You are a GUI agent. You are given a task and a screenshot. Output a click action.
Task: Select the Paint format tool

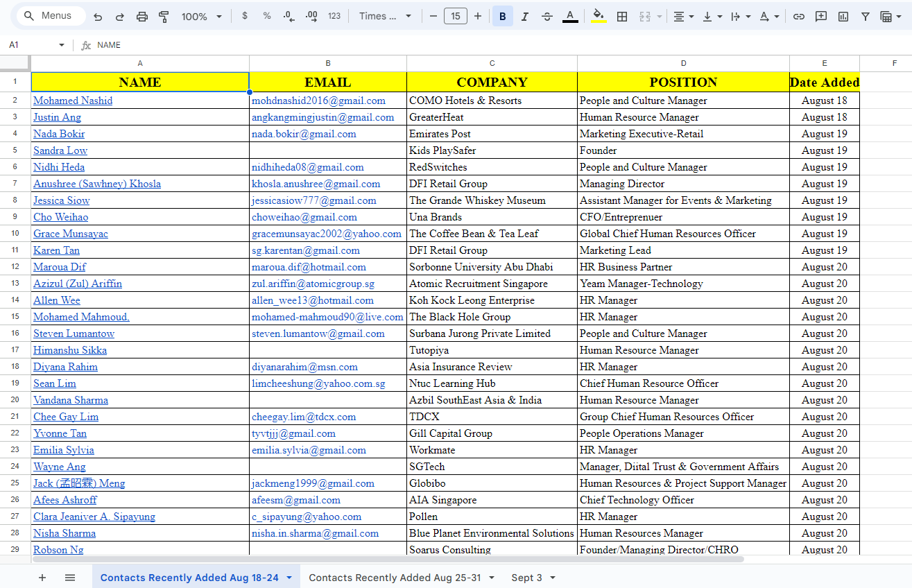(x=164, y=17)
